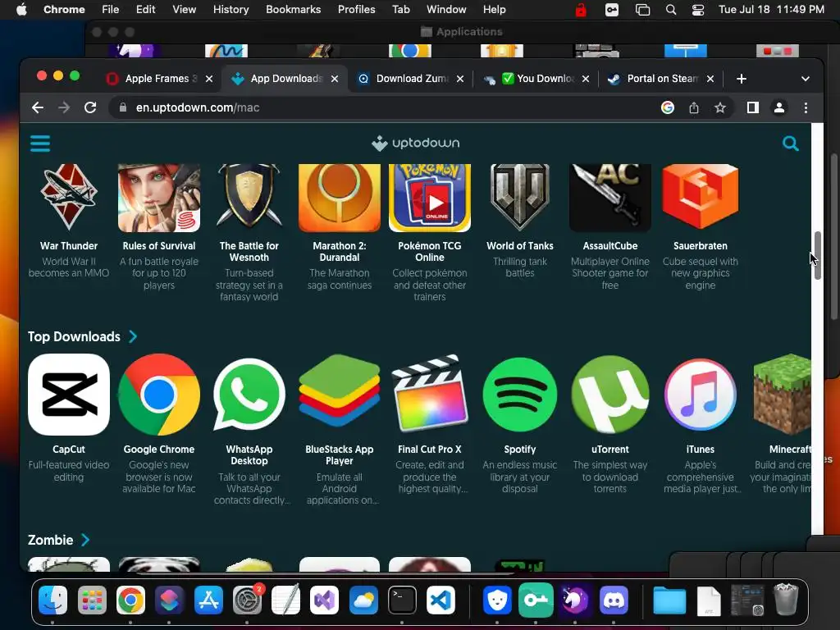Open the Final Cut Pro X icon
This screenshot has height=630, width=840.
point(430,393)
